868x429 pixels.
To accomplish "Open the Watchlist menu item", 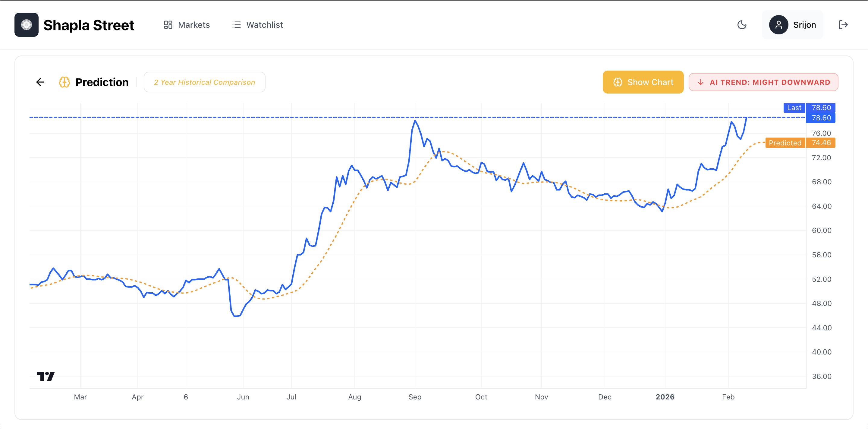I will tap(264, 25).
